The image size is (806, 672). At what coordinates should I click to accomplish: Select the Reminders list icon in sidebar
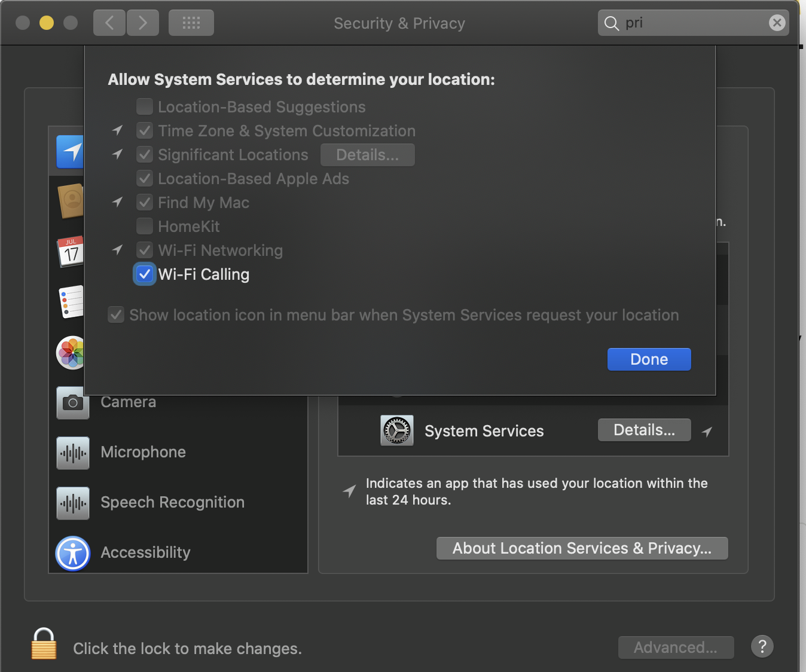71,302
